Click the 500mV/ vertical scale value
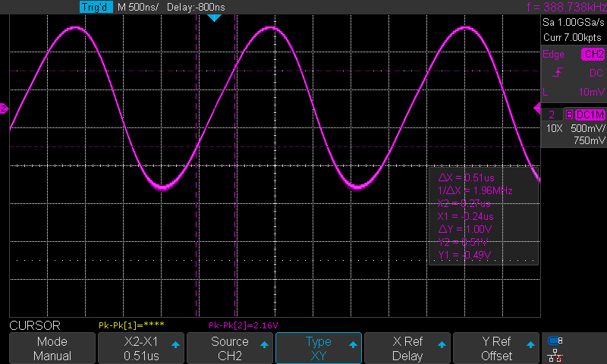The width and height of the screenshot is (607, 364). (587, 128)
